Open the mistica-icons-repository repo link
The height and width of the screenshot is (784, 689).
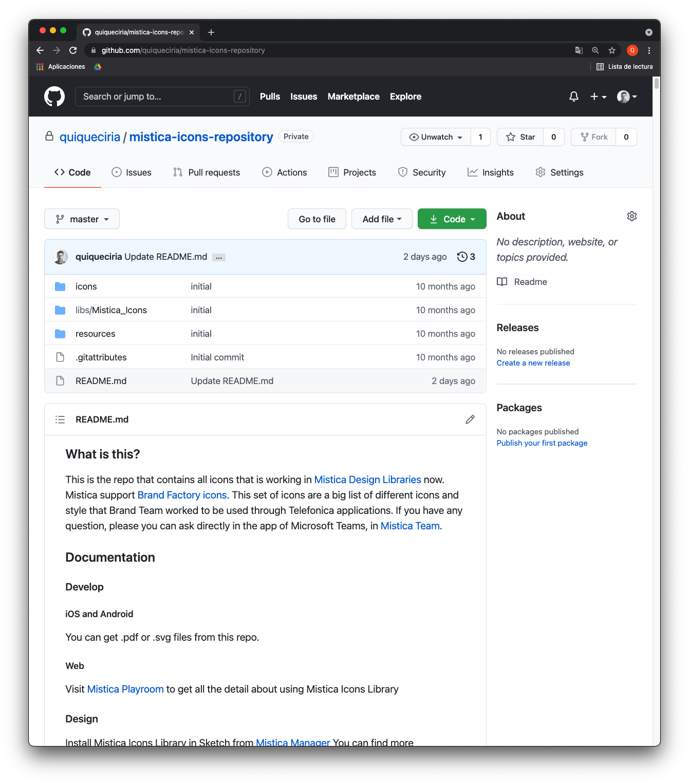tap(201, 137)
